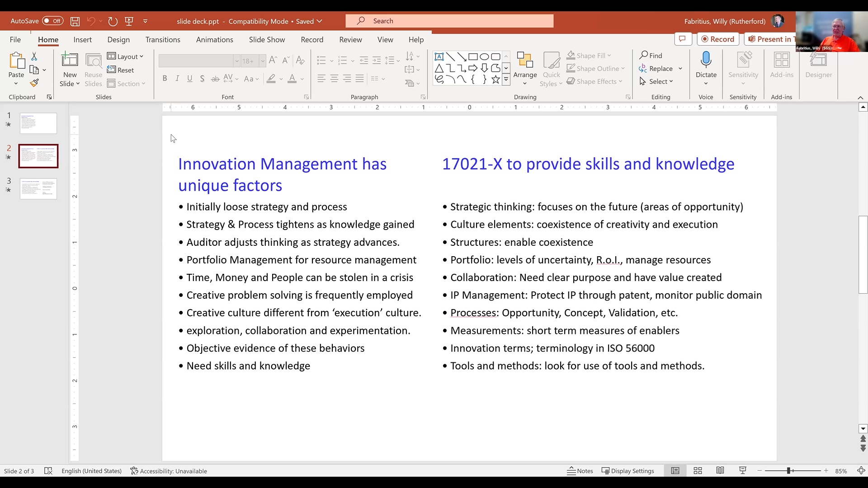868x488 pixels.
Task: Expand the Layout dropdown
Action: pos(125,56)
